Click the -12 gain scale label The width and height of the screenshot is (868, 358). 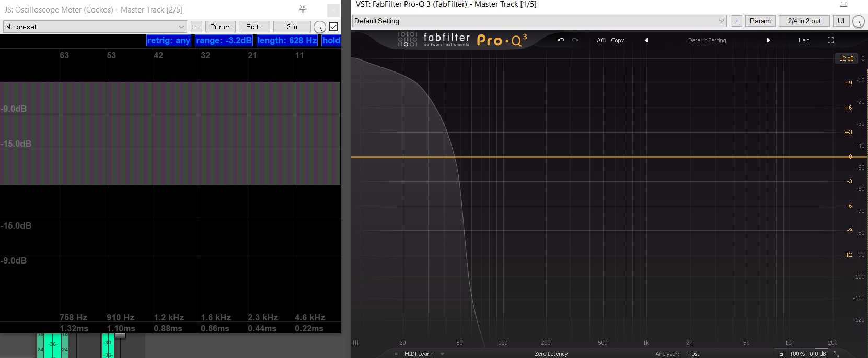848,255
